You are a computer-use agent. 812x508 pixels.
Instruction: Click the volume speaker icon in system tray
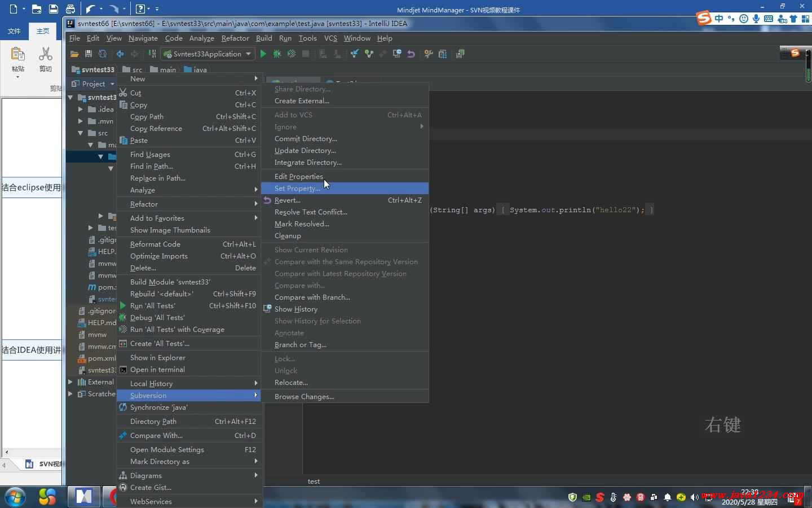[694, 497]
